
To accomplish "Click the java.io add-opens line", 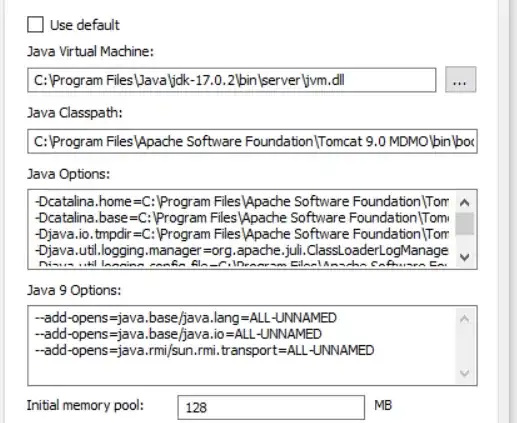I will coord(178,334).
